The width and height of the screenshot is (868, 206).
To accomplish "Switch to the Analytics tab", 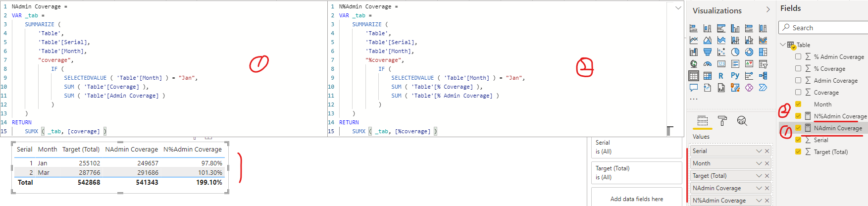I will (742, 121).
